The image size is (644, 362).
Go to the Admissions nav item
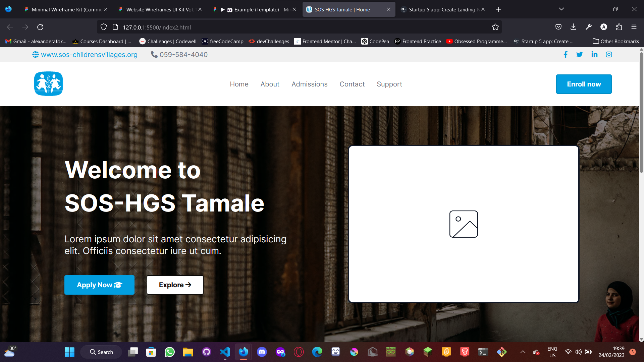coord(309,84)
